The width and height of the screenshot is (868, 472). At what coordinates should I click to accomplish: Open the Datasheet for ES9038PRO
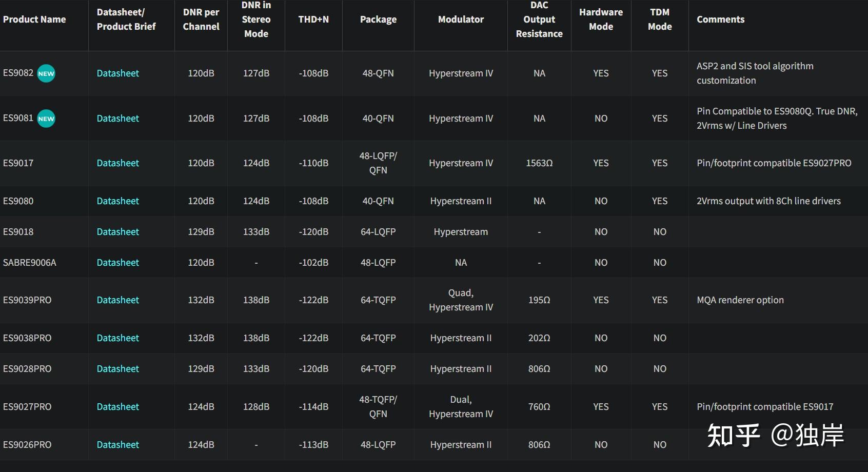[117, 338]
